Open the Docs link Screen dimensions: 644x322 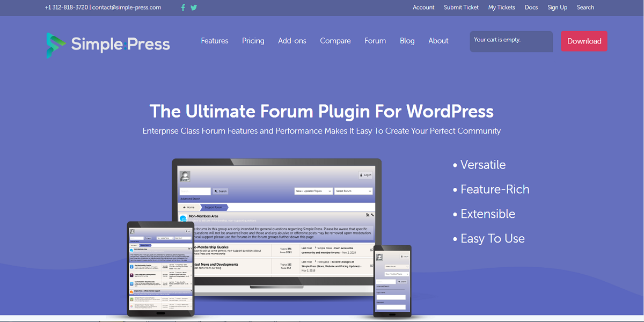click(531, 8)
